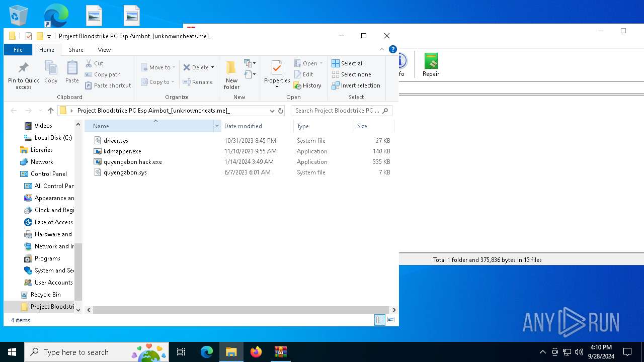The image size is (644, 362).
Task: Open the Easy access dropdown icon
Action: 250,74
